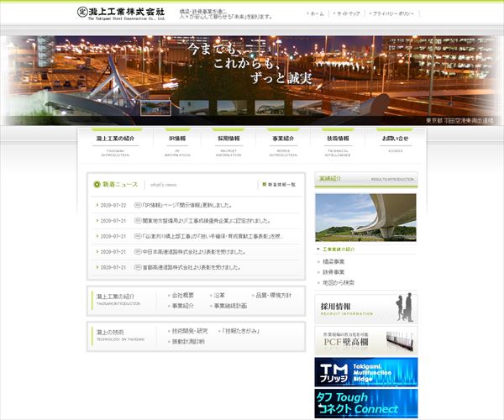Select the second slideshow thumbnail

(194, 108)
